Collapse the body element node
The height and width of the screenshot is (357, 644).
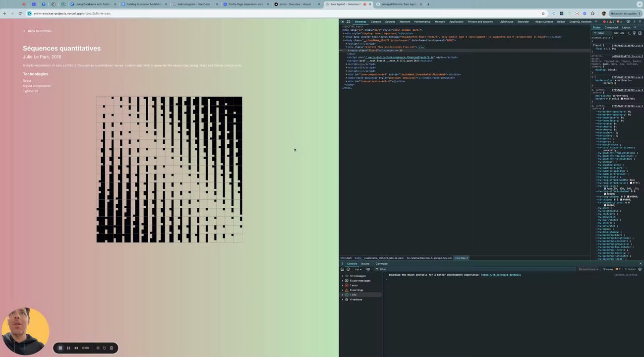click(344, 40)
